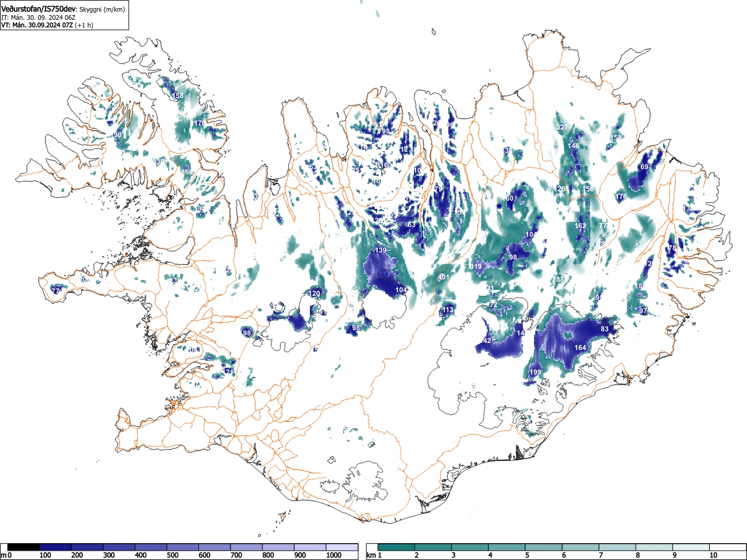Viewport: 747px width, 560px height.
Task: Click the map value label '69'
Action: 644,167
